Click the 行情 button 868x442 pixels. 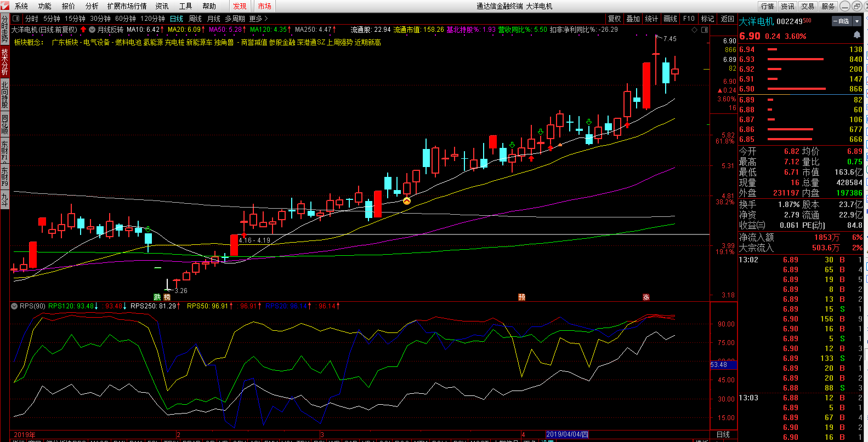768,6
